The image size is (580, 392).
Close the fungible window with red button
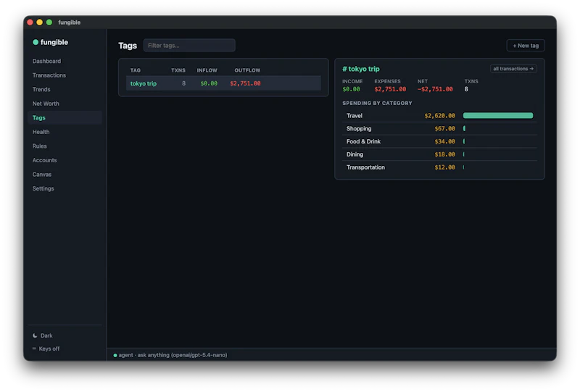click(30, 22)
